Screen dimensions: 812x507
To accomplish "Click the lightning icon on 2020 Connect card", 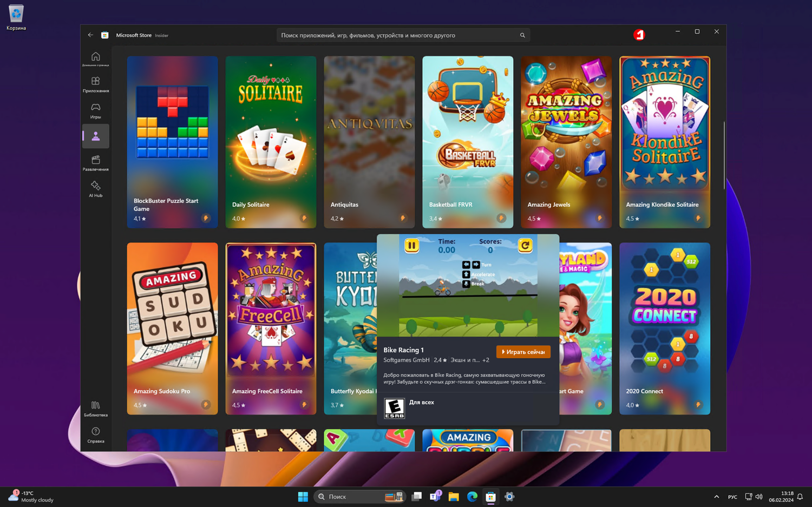I will (x=698, y=405).
